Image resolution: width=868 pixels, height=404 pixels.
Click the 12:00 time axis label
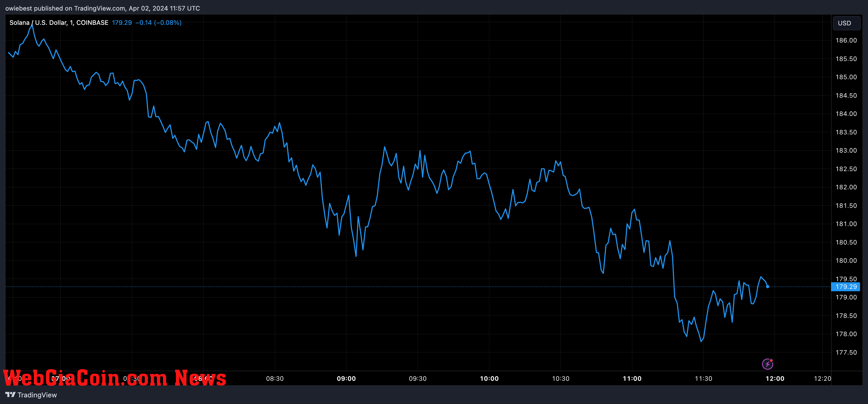tap(775, 379)
